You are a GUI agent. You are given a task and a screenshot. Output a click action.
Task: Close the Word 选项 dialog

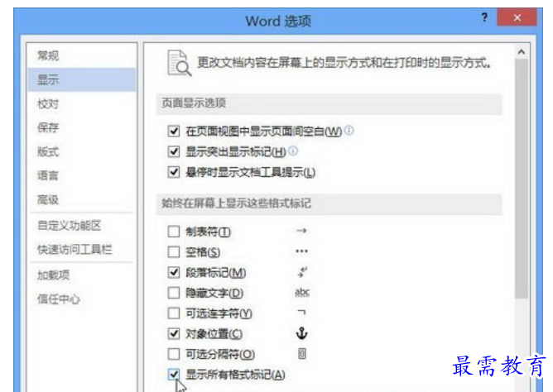[517, 17]
